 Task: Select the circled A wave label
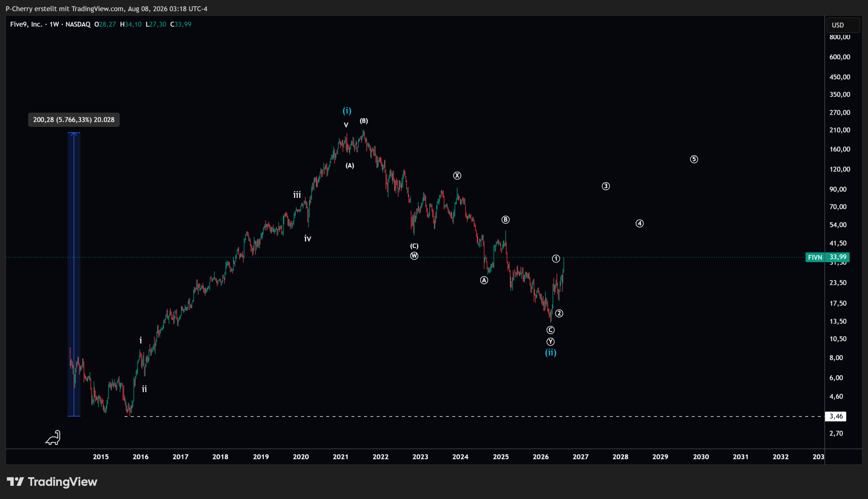click(x=484, y=280)
